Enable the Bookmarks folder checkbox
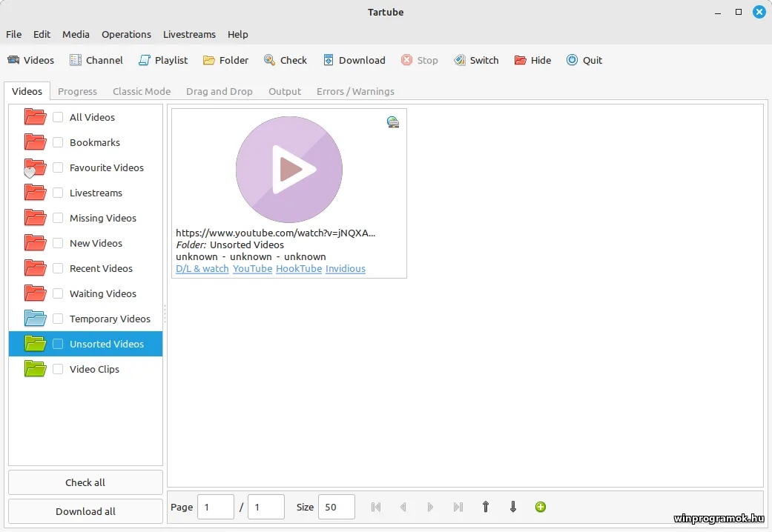Screen dimensions: 772x532 tap(58, 142)
